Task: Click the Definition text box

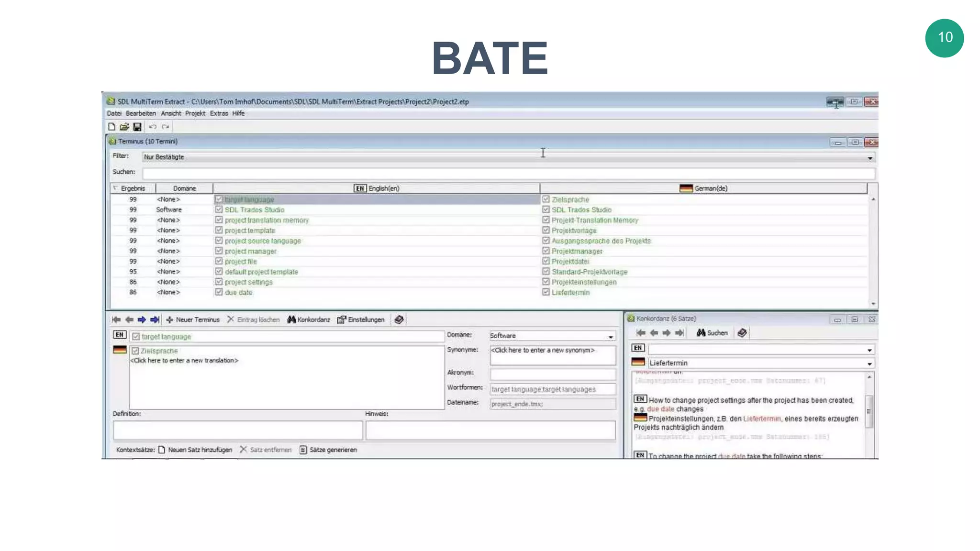Action: point(238,430)
